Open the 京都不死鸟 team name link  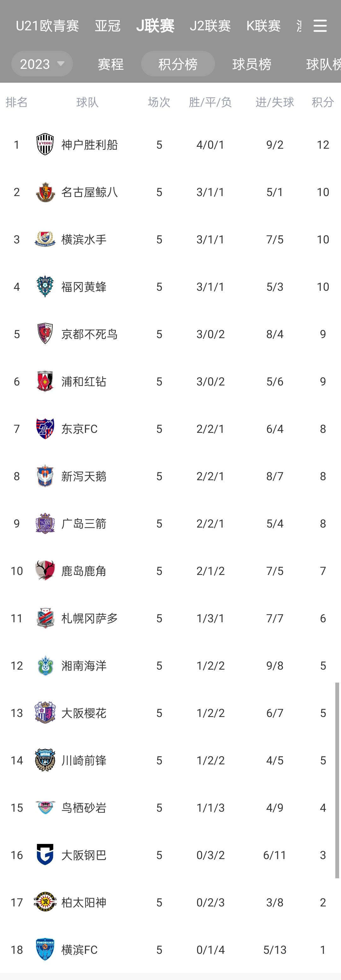click(x=89, y=334)
